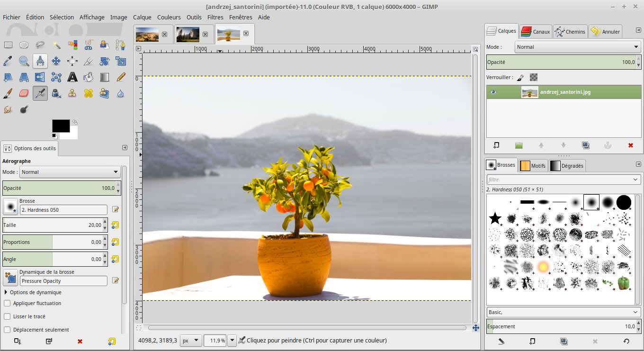Open the Basic, tag assignment dropdown
The width and height of the screenshot is (644, 351).
tap(636, 312)
